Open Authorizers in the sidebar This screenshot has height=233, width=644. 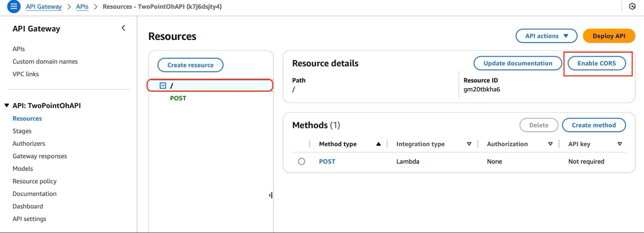click(29, 144)
